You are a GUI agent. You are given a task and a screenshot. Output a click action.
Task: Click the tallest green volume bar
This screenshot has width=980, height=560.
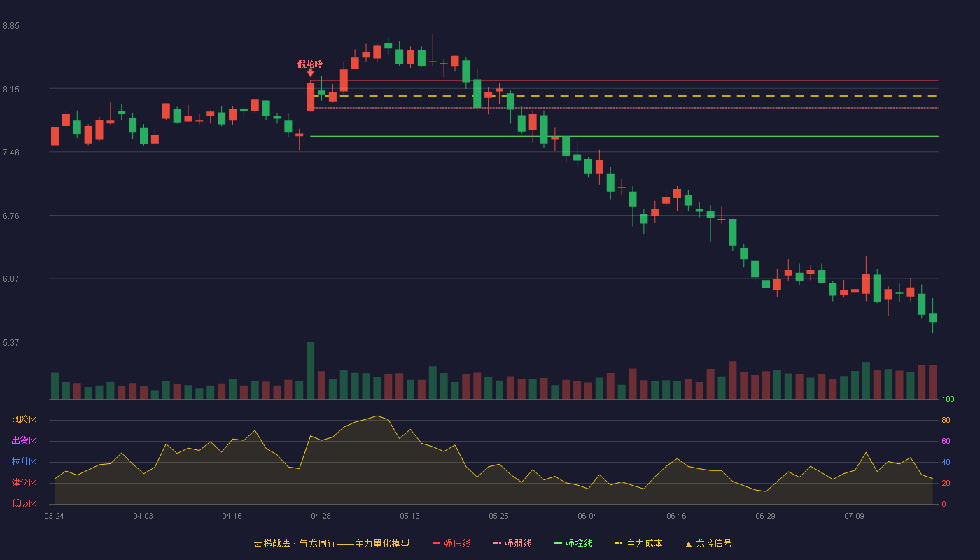point(310,370)
